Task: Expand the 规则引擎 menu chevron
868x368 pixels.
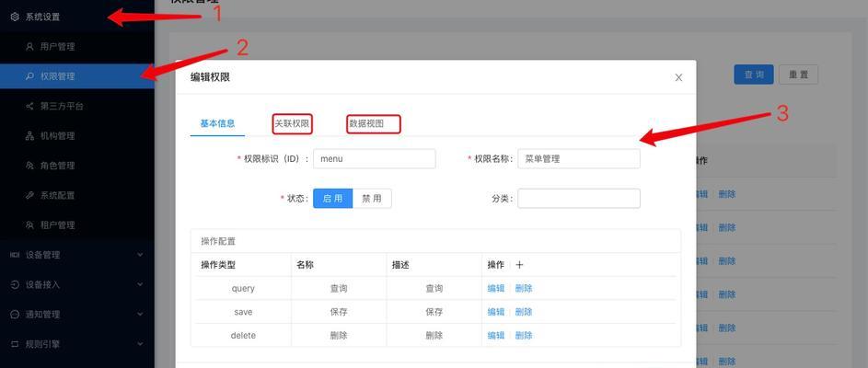Action: (140, 344)
